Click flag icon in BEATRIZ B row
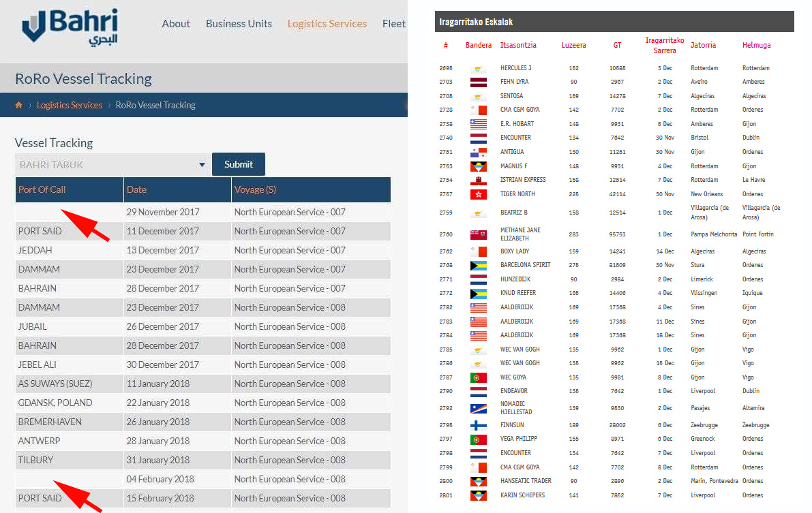812x513 pixels. click(x=479, y=213)
